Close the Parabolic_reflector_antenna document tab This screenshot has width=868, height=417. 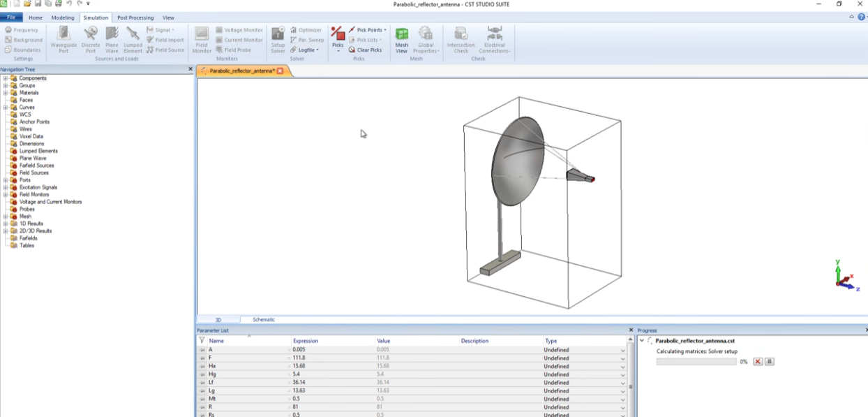tap(280, 71)
